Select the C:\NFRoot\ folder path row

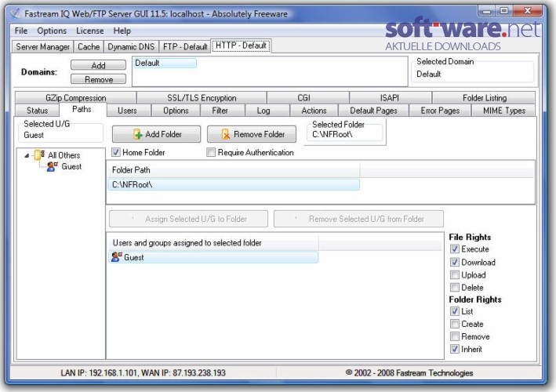click(x=234, y=185)
